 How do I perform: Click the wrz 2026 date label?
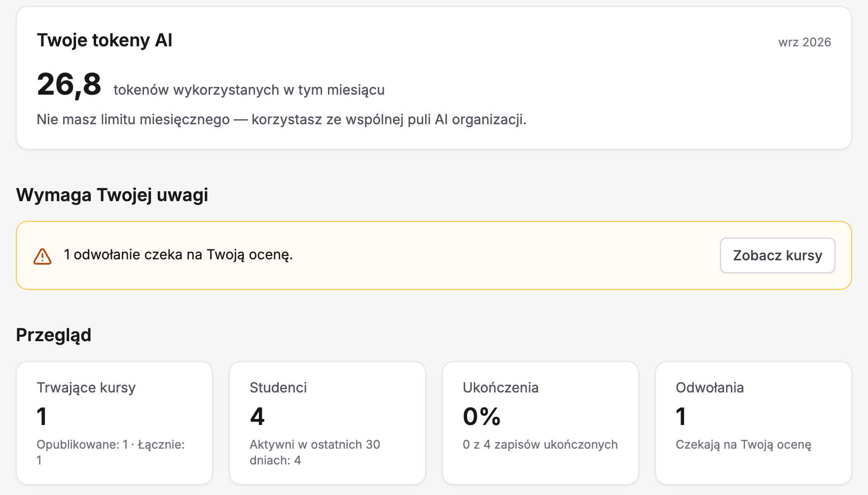[804, 42]
